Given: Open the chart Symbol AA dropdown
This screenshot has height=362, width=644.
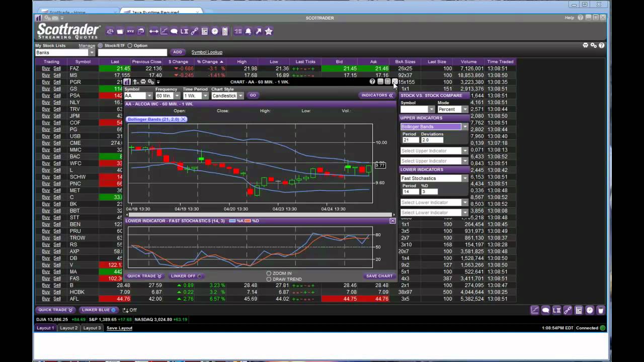Looking at the screenshot, I should coord(149,96).
